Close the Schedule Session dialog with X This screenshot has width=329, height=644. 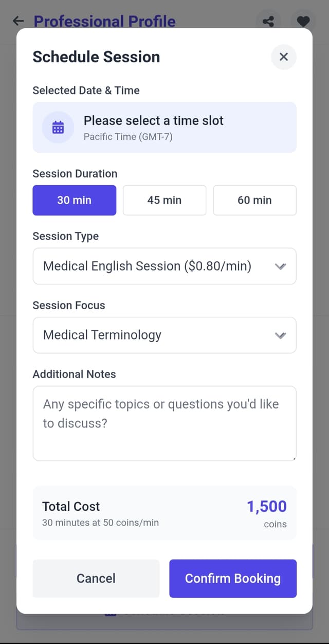click(x=284, y=57)
